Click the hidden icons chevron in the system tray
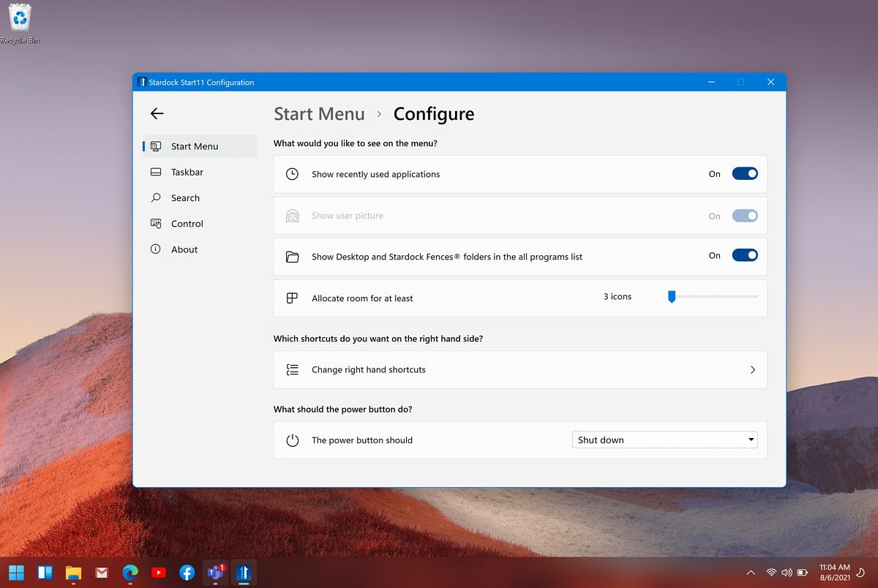The image size is (878, 588). point(751,573)
